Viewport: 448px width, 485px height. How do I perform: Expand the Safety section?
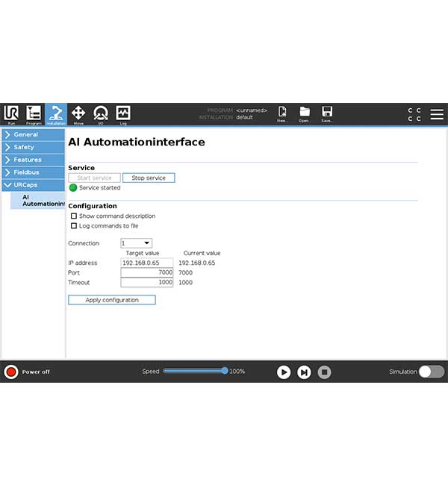point(34,147)
